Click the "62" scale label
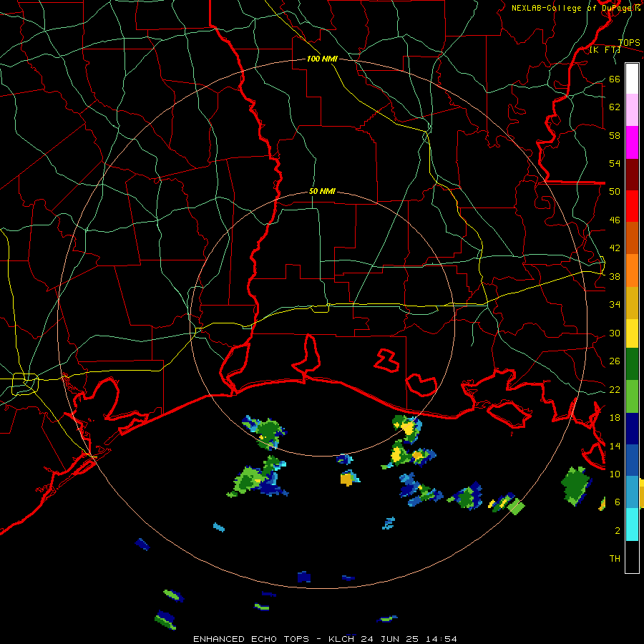The width and height of the screenshot is (644, 644). 615,107
